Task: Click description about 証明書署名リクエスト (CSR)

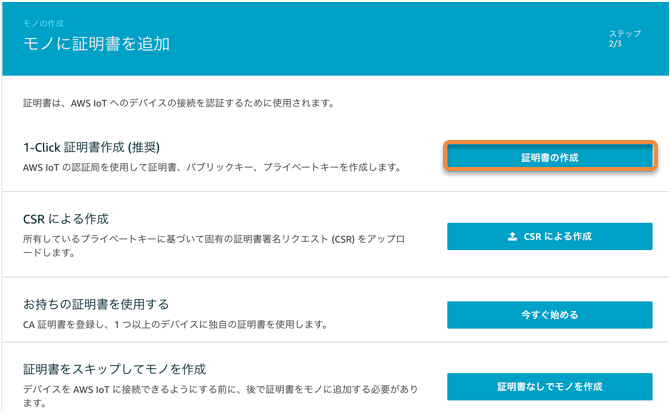Action: coord(214,246)
